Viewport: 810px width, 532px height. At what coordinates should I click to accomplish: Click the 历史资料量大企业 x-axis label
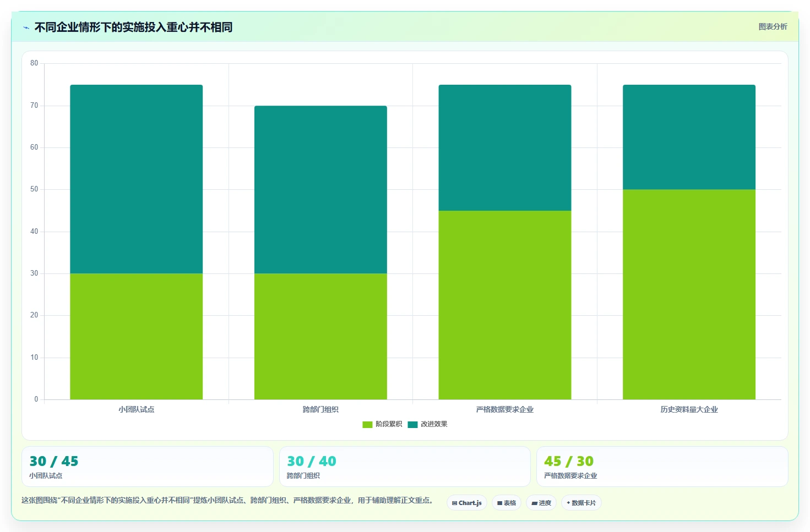(x=689, y=409)
